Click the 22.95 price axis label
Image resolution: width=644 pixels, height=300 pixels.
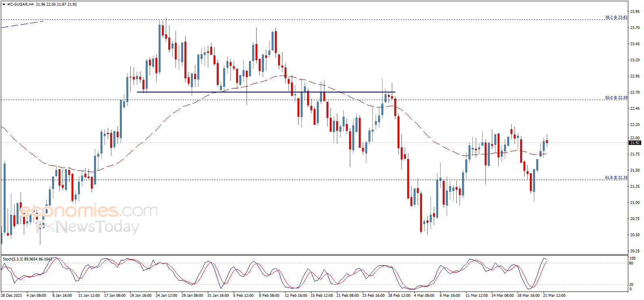point(635,76)
